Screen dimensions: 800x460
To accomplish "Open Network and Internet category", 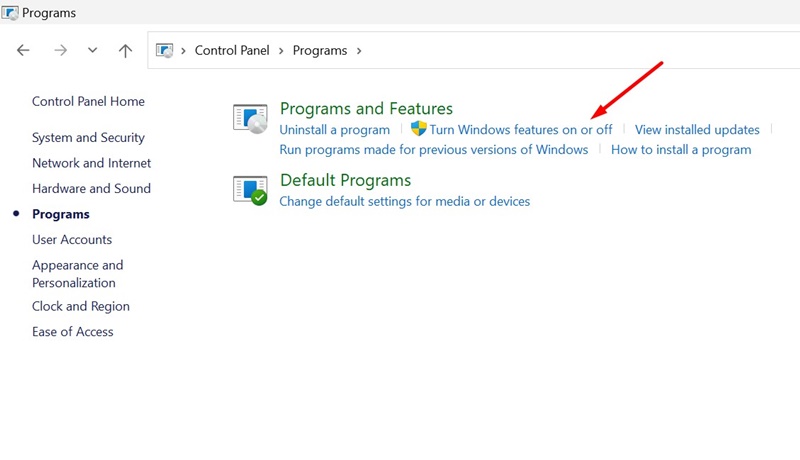I will pyautogui.click(x=91, y=163).
